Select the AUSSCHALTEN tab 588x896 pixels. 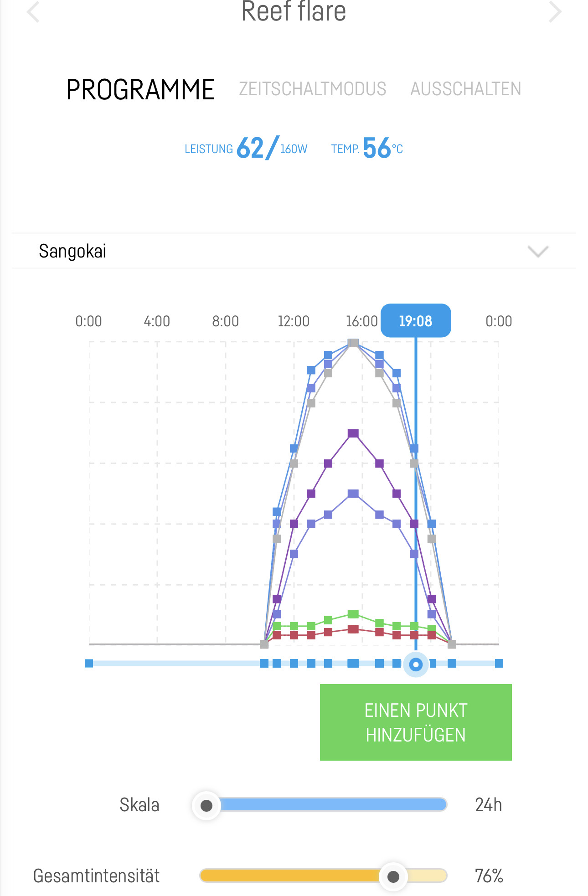click(x=465, y=89)
